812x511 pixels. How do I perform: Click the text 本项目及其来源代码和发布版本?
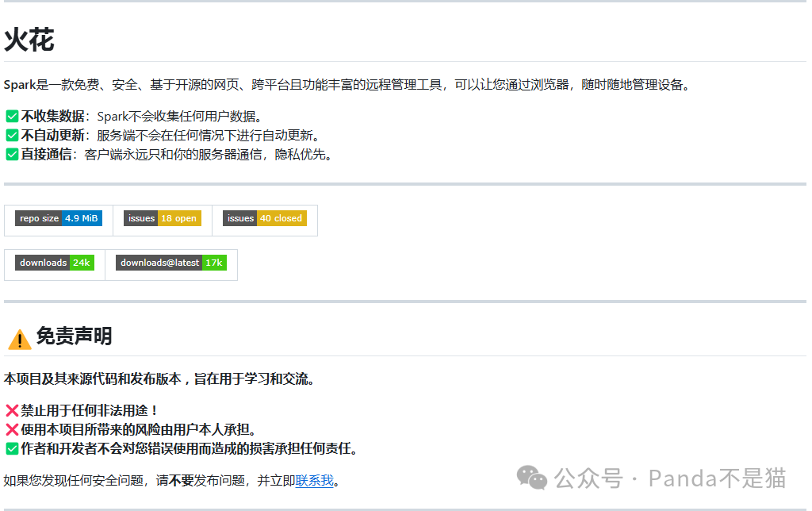(x=92, y=378)
